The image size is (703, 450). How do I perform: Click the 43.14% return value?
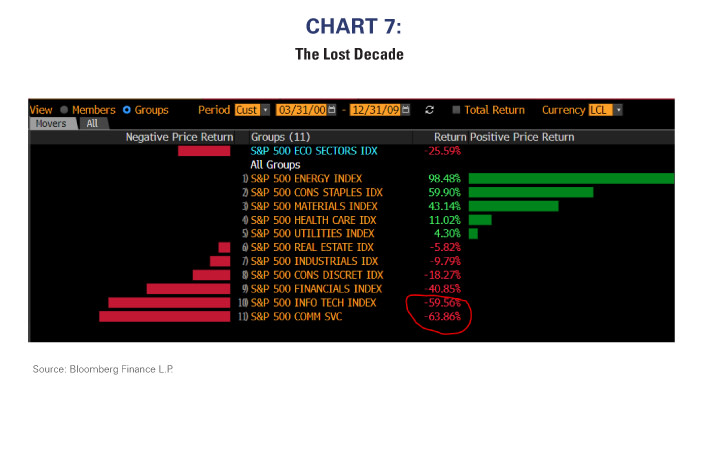point(444,207)
